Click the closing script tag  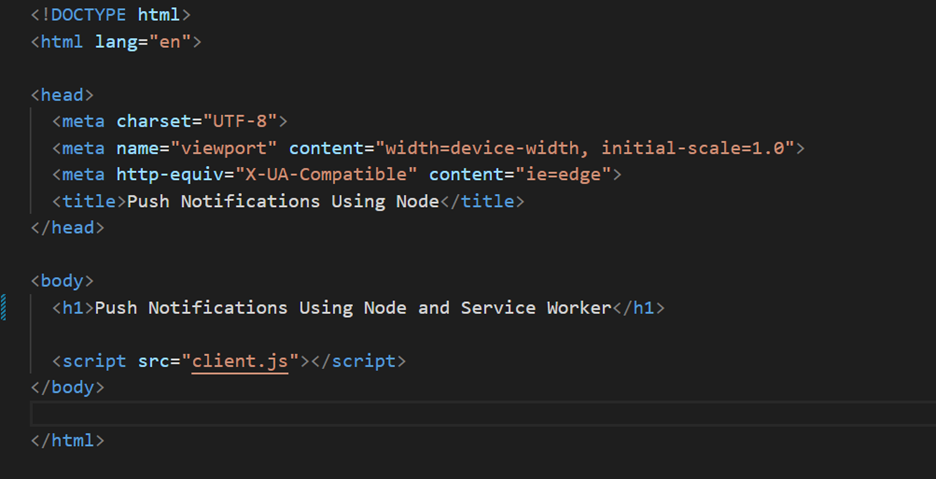pyautogui.click(x=358, y=361)
